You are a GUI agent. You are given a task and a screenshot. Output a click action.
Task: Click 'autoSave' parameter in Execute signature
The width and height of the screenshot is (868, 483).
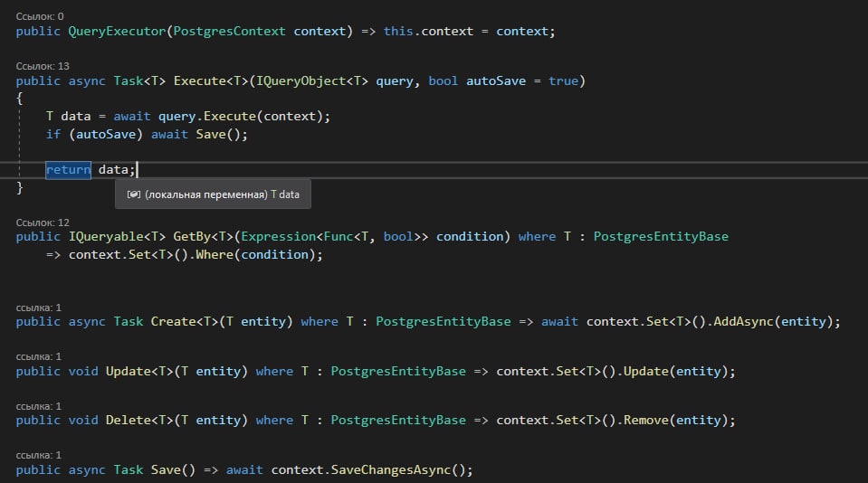[x=496, y=80]
